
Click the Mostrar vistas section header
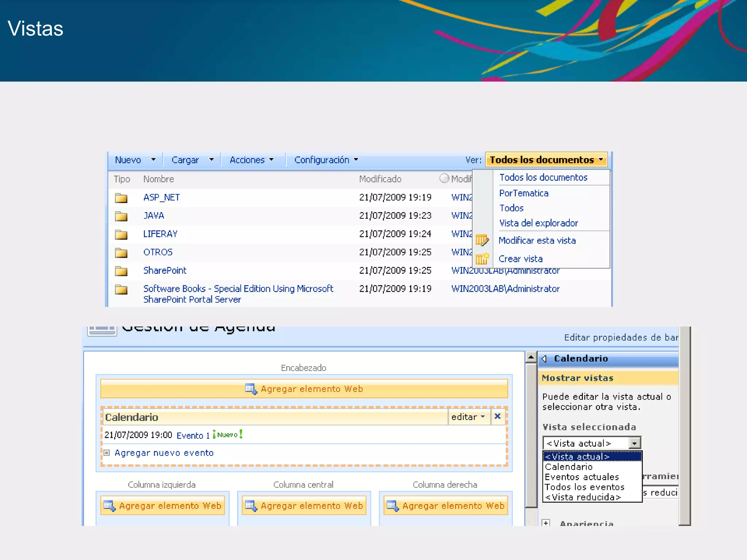tap(608, 378)
